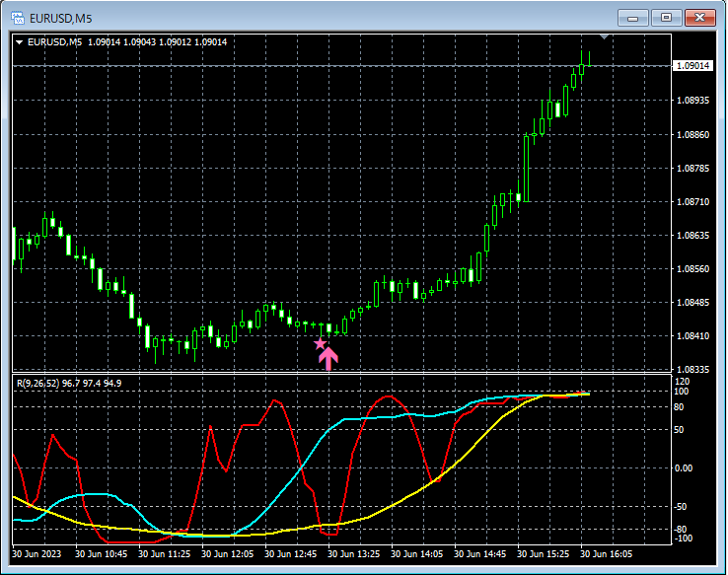The width and height of the screenshot is (728, 575).
Task: Click the indicator scale label 50
Action: [679, 430]
